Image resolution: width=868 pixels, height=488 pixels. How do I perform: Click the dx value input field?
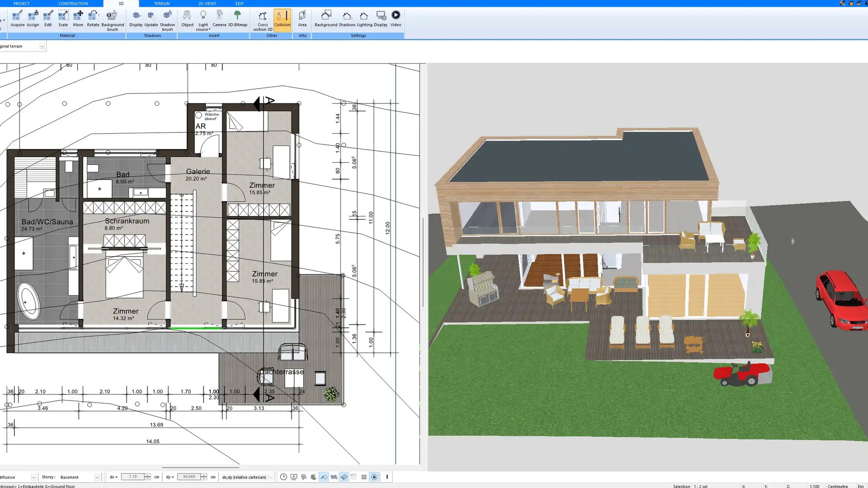tap(132, 477)
